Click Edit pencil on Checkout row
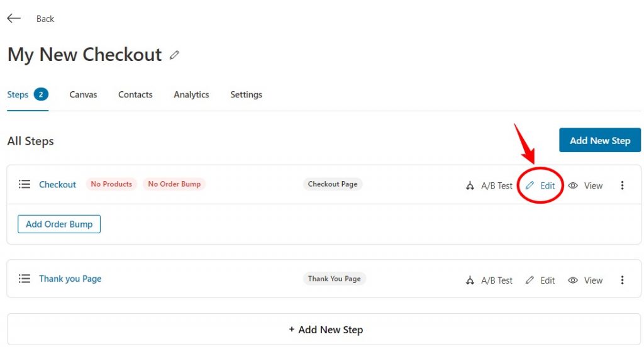Viewport: 644px width, 354px height. (530, 185)
